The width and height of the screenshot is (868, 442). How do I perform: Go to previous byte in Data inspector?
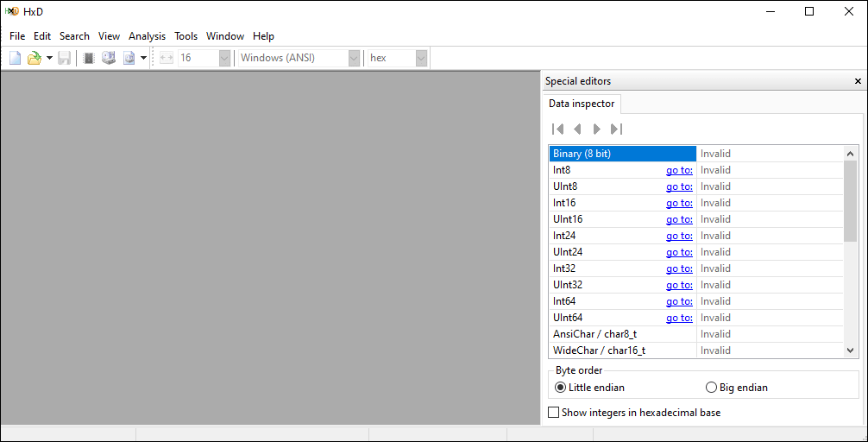coord(577,129)
